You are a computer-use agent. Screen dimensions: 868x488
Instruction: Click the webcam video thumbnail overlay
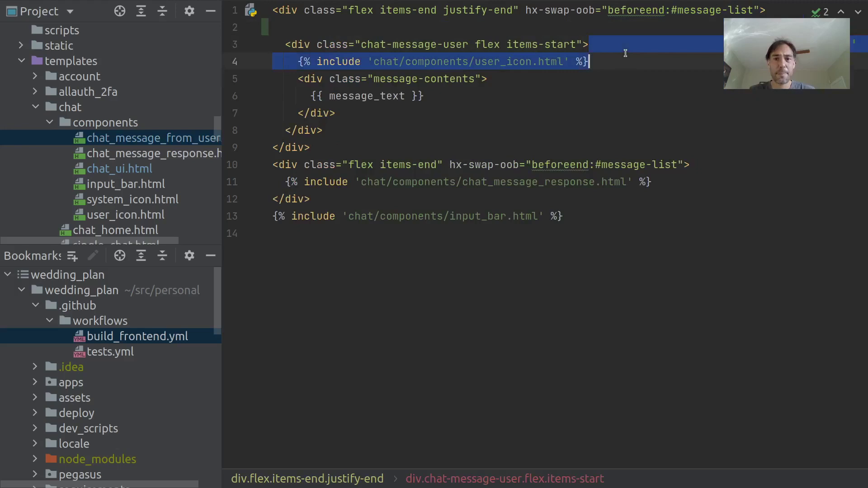click(x=787, y=54)
